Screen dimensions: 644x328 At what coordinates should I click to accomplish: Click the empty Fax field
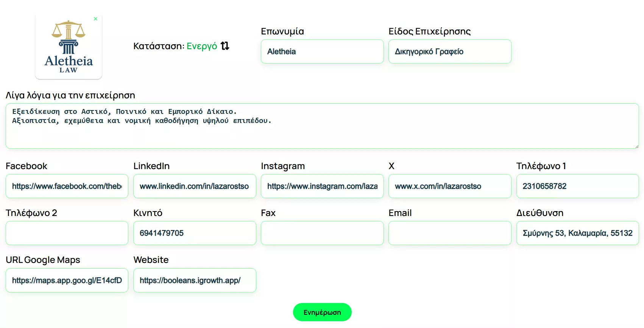(x=322, y=233)
